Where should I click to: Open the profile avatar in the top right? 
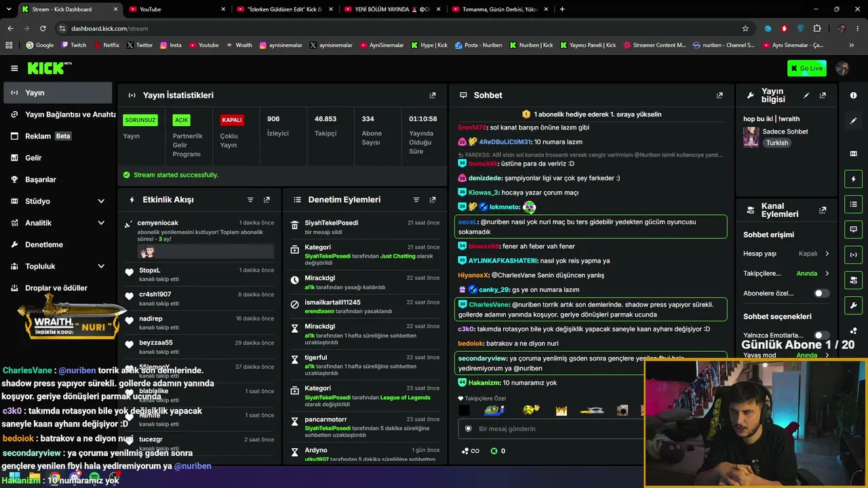click(x=843, y=68)
